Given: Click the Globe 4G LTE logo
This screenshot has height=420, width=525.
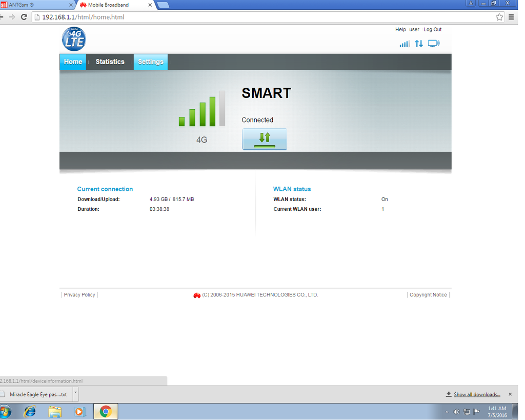Looking at the screenshot, I should 74,39.
